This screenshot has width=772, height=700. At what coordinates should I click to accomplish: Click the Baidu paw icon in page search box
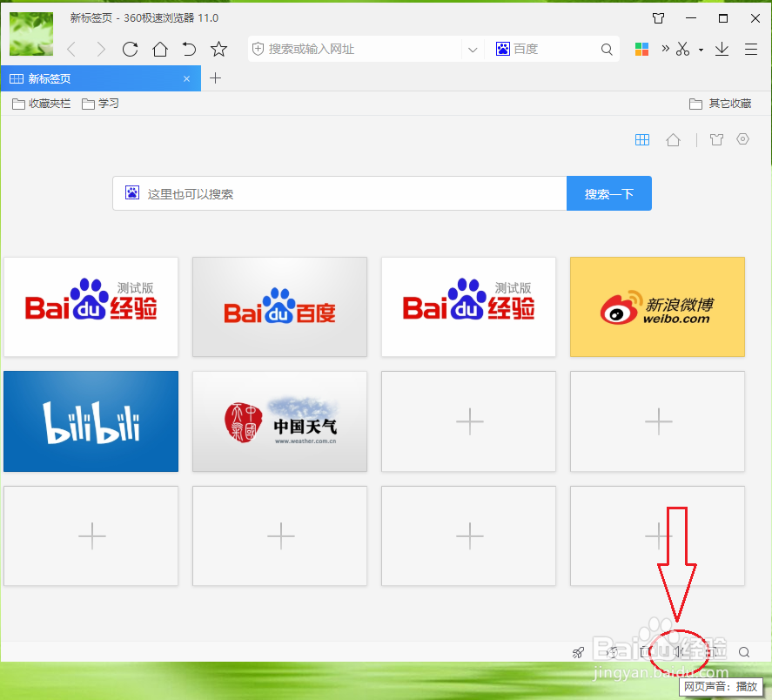132,192
